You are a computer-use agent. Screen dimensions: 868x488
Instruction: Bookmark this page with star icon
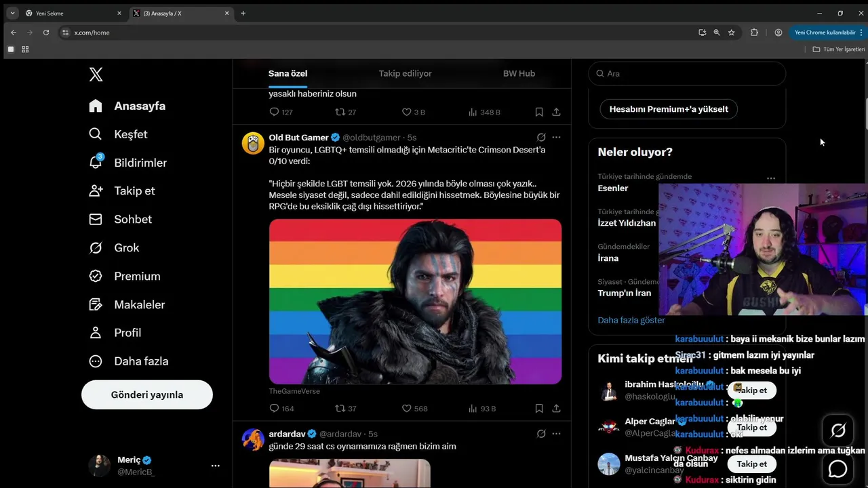[731, 33]
